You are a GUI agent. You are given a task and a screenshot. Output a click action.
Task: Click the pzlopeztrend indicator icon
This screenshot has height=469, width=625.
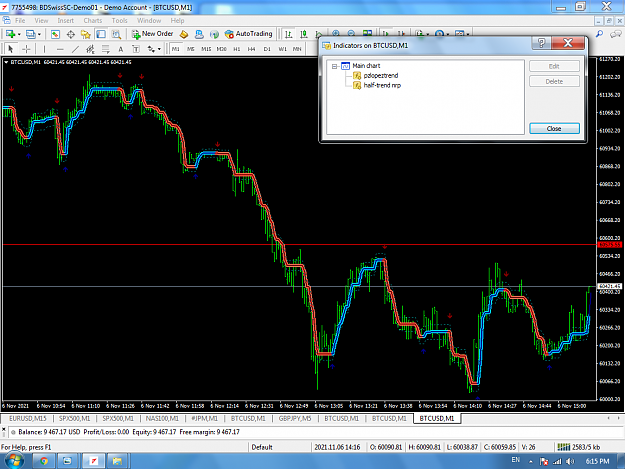[357, 76]
